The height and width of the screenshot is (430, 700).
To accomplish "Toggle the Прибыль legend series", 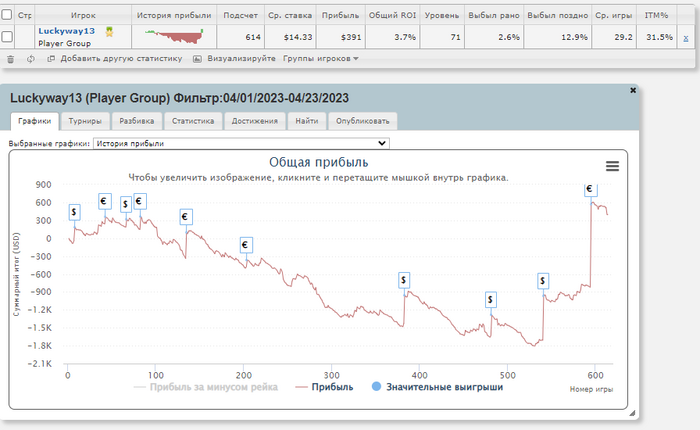I will tap(325, 387).
